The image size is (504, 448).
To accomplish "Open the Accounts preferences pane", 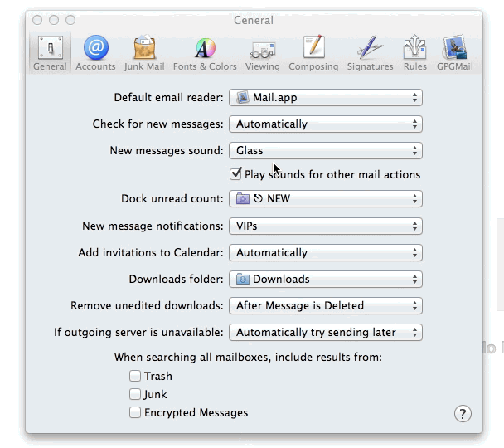I will (95, 53).
